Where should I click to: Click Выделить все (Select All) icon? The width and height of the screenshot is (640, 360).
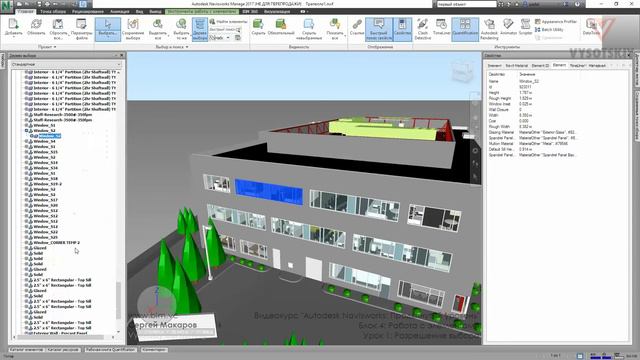pos(158,24)
